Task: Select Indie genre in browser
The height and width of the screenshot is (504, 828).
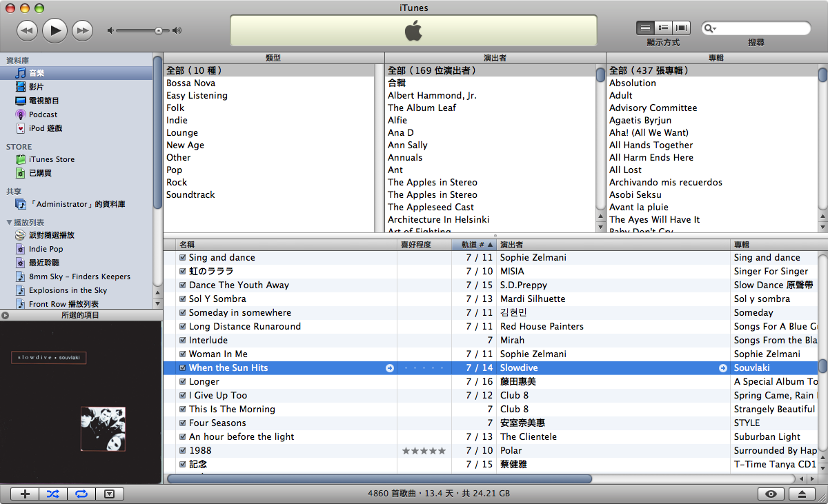Action: 269,120
